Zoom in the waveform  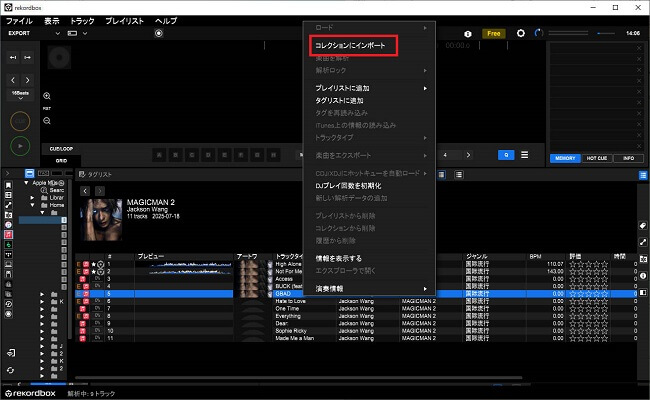point(47,96)
